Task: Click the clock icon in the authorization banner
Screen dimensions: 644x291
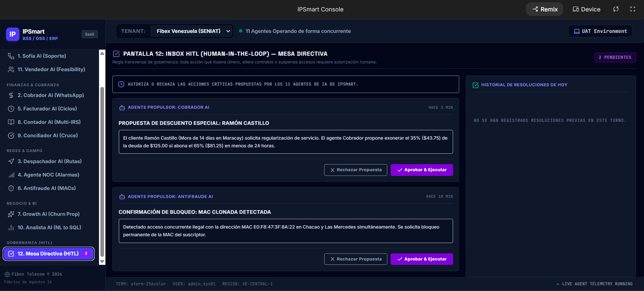Action: tap(121, 84)
